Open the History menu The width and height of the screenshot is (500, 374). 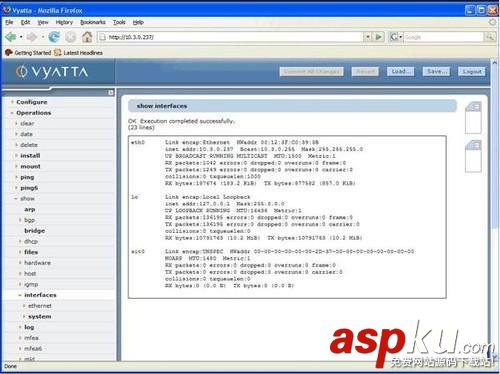(64, 22)
